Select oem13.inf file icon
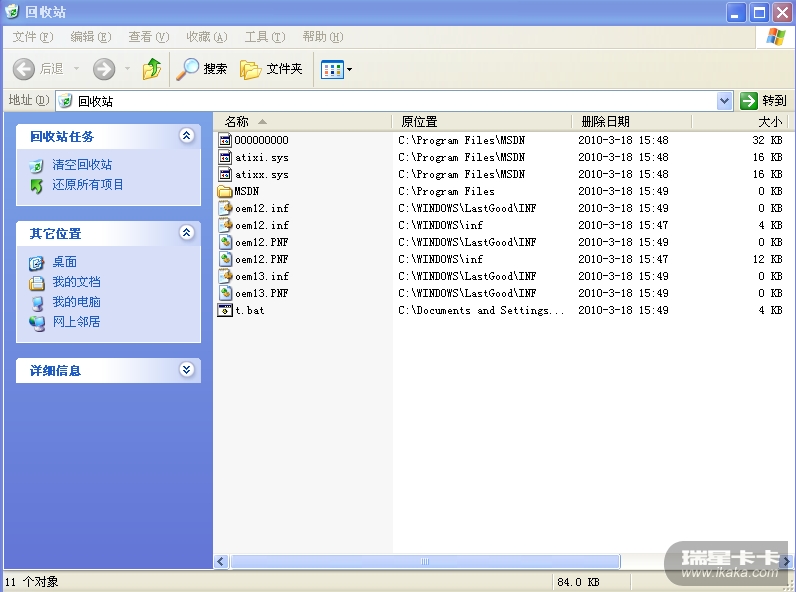The width and height of the screenshot is (796, 592). coord(225,276)
